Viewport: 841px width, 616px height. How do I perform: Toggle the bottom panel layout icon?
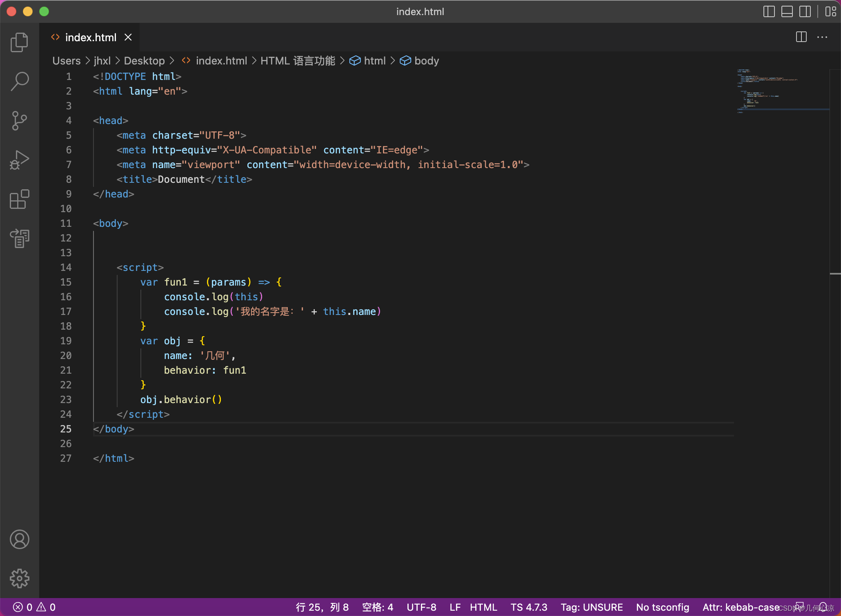coord(787,11)
